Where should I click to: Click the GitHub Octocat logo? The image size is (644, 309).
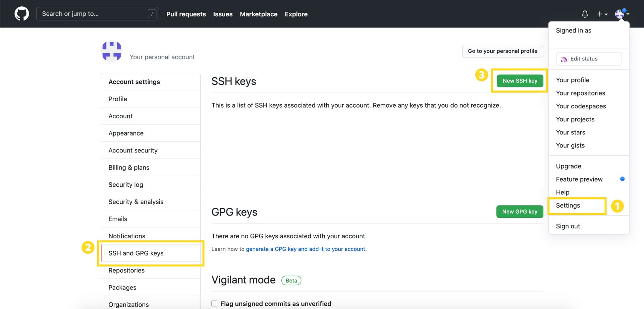(21, 14)
